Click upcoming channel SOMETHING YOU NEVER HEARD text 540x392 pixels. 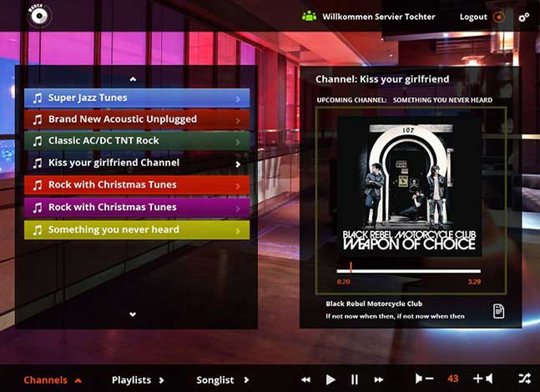(442, 100)
